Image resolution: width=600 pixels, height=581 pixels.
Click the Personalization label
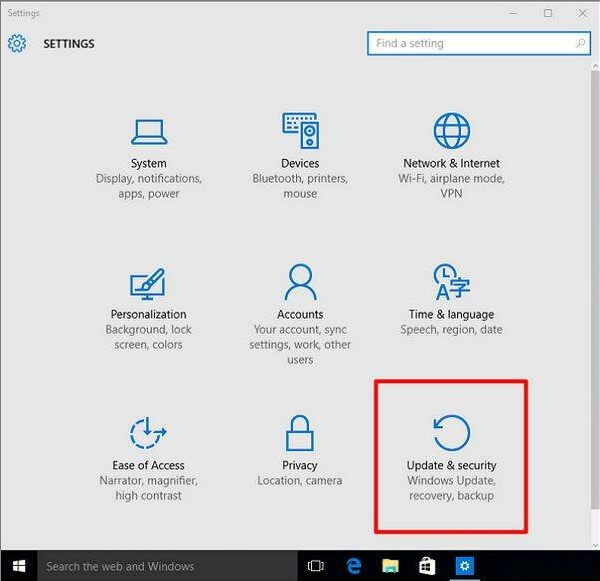(x=148, y=314)
